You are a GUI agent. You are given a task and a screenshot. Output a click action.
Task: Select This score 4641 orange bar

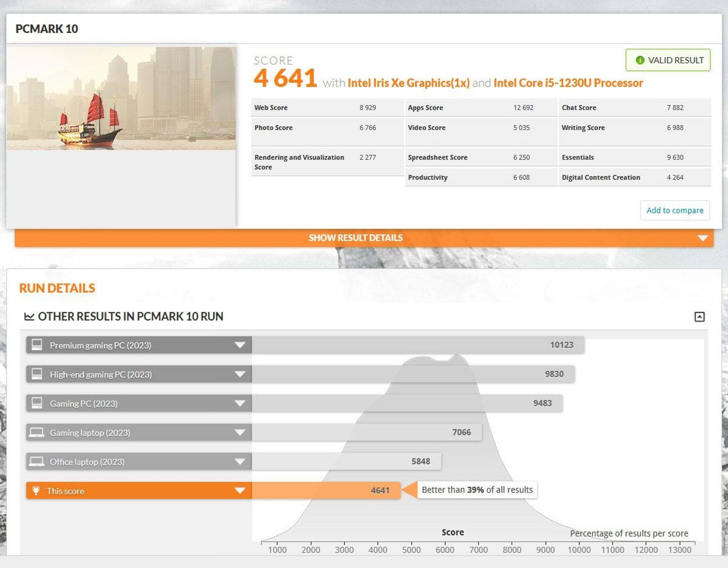coord(326,491)
